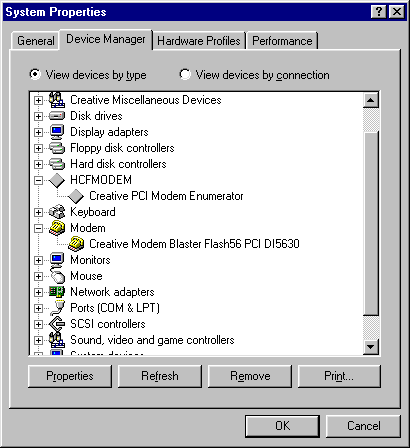Select the 'Network adapters' label
Image resolution: width=410 pixels, height=448 pixels.
(x=112, y=292)
